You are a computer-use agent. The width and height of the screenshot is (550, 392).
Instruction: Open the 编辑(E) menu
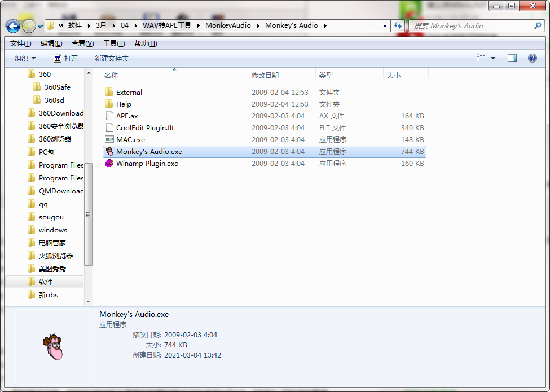tap(51, 43)
